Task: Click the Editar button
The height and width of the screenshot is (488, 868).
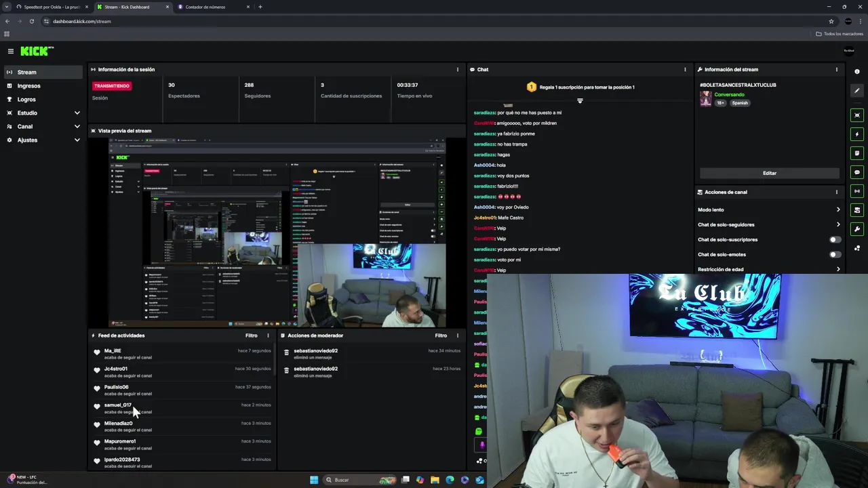Action: point(769,173)
